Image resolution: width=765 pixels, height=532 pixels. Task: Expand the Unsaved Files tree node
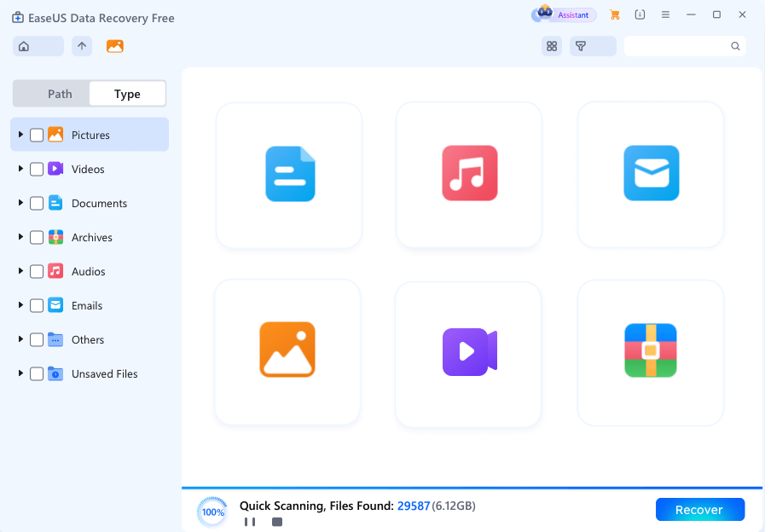click(20, 373)
